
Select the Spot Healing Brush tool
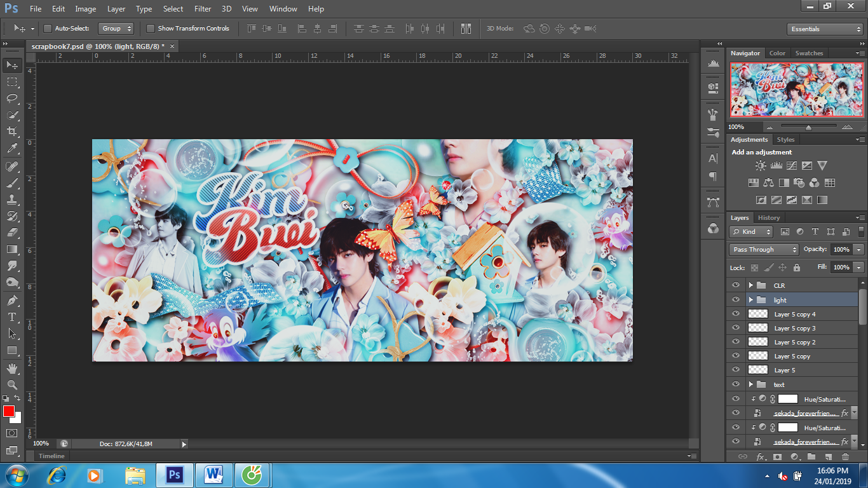click(x=12, y=166)
